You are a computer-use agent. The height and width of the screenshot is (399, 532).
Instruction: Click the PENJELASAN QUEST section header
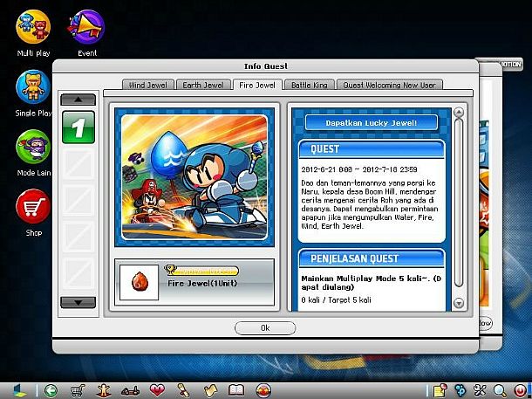click(372, 258)
